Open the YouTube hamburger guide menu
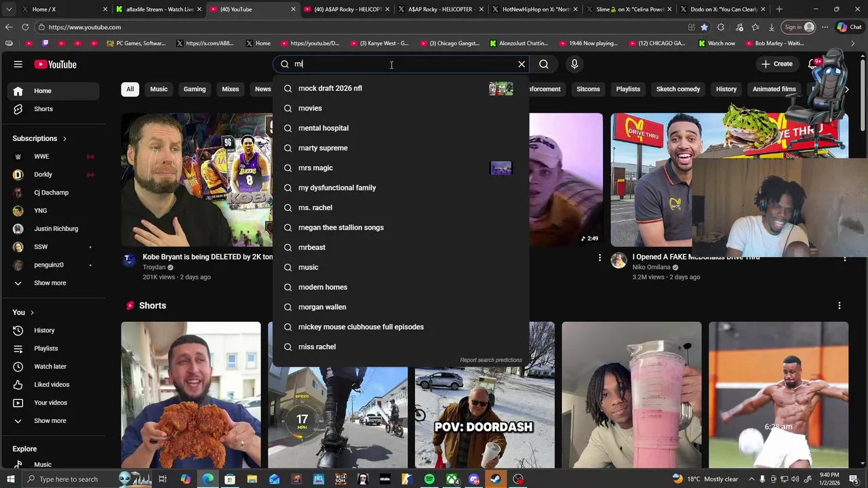Viewport: 868px width, 488px height. (x=18, y=64)
